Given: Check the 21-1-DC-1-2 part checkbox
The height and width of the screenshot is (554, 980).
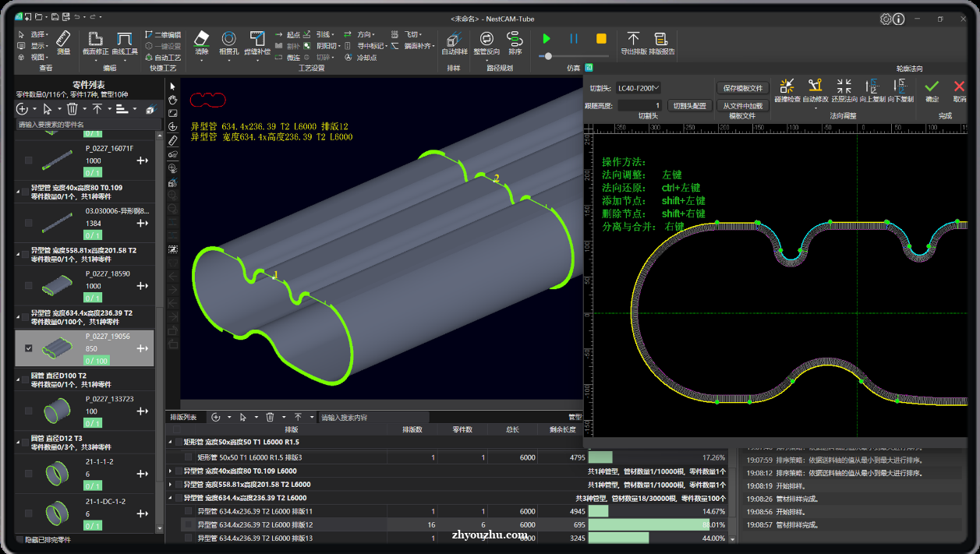Looking at the screenshot, I should (29, 513).
